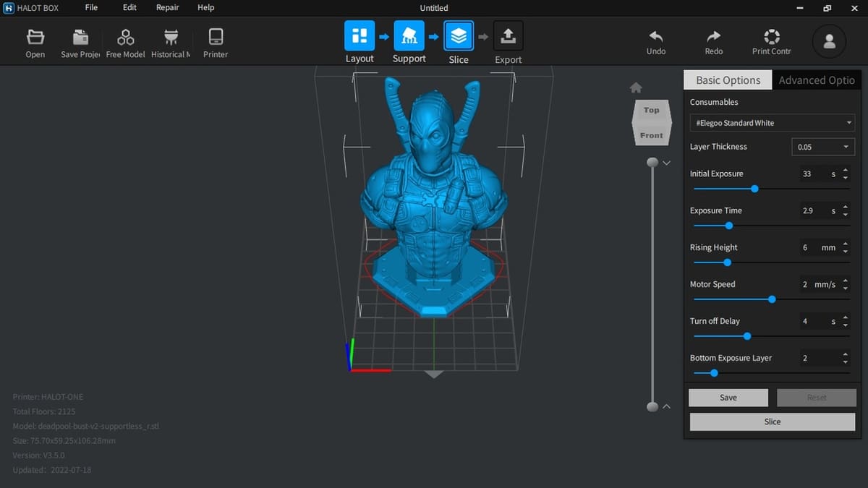Open the Repair menu

tap(168, 7)
